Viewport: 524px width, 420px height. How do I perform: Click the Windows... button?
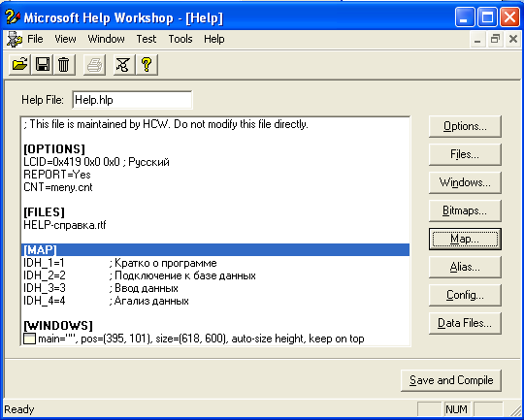click(465, 182)
